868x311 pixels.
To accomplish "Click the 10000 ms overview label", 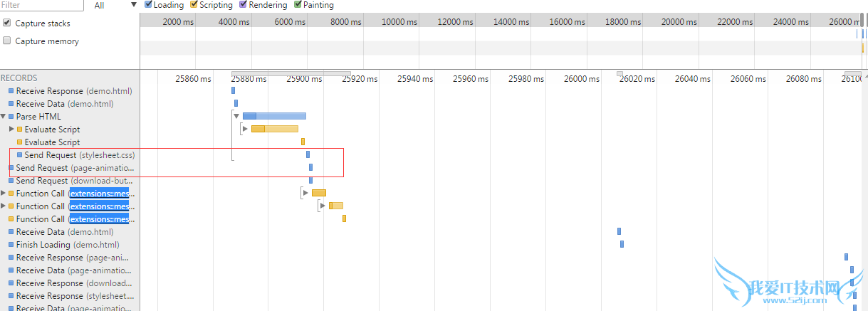I will 399,22.
